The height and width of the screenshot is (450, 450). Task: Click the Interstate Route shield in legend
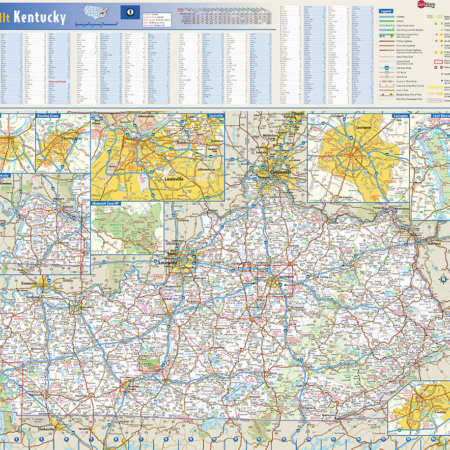pos(387,68)
